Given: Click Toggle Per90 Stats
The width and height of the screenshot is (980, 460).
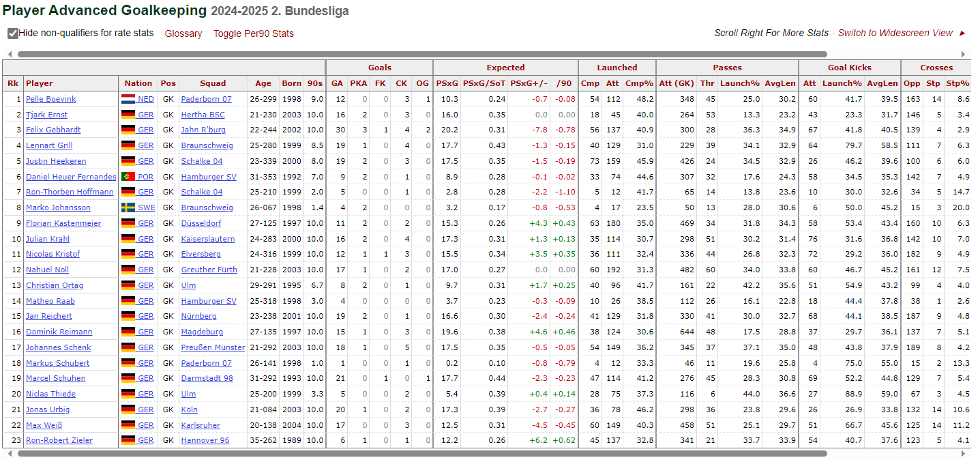Looking at the screenshot, I should [x=253, y=33].
